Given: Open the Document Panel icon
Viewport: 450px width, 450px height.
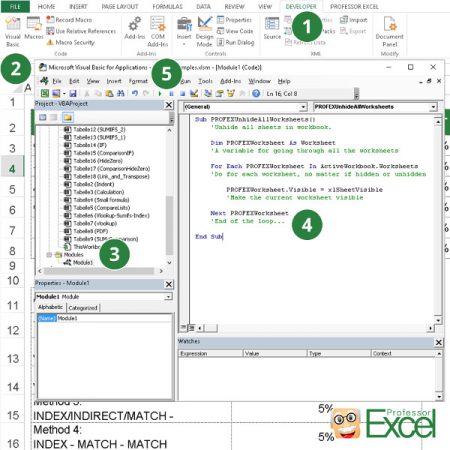Looking at the screenshot, I should coord(389,32).
